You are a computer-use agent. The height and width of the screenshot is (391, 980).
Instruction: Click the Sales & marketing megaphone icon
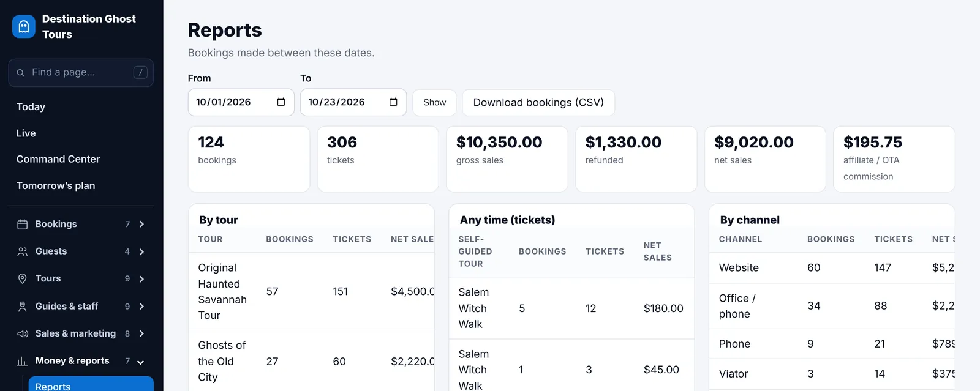23,334
